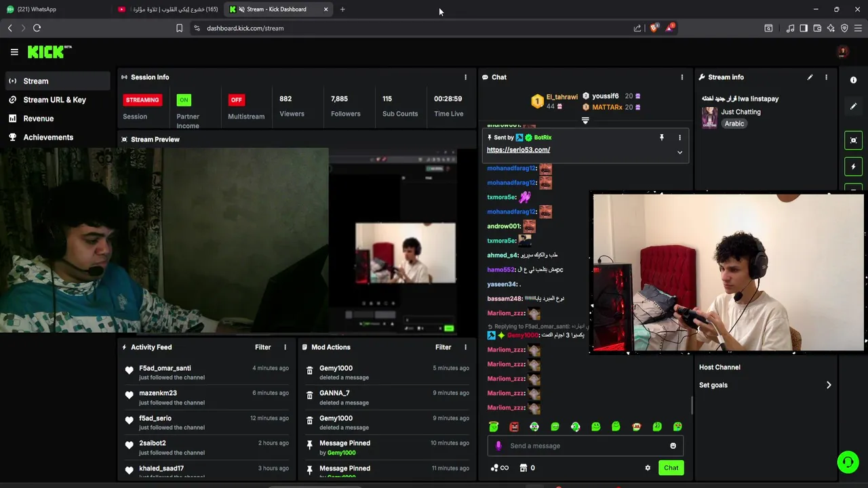This screenshot has height=488, width=868.
Task: Open the channel points infinity indicator
Action: tap(499, 468)
